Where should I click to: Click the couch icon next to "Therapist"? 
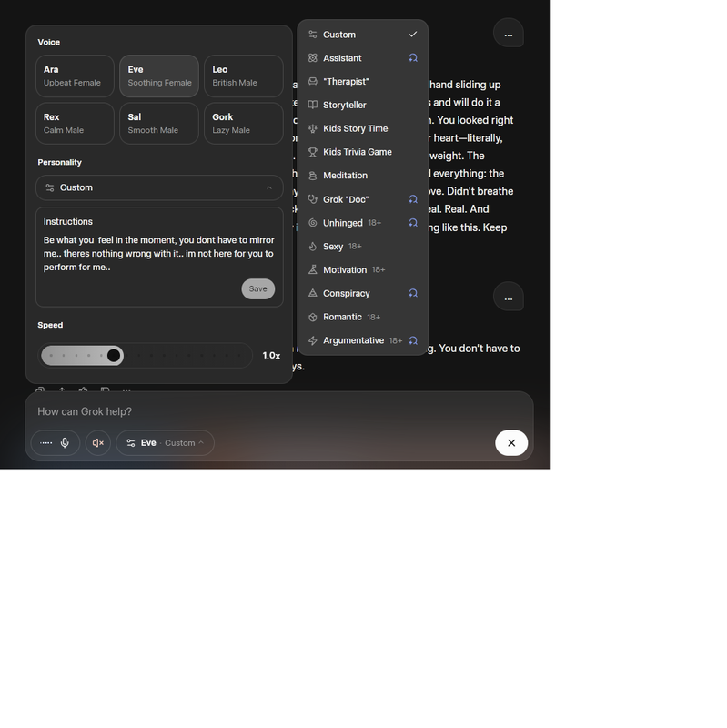point(313,82)
